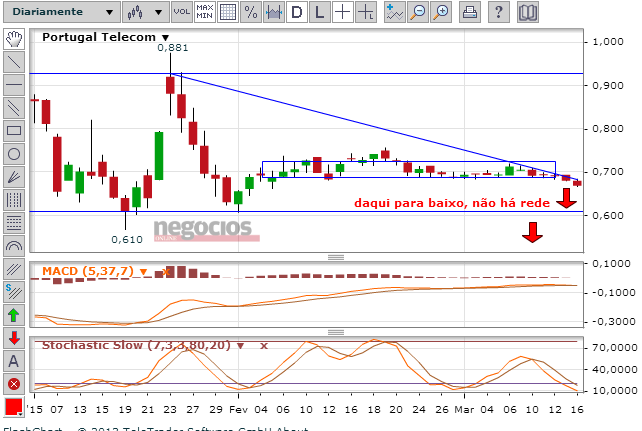Click the fit-range area chart icon

[274, 12]
